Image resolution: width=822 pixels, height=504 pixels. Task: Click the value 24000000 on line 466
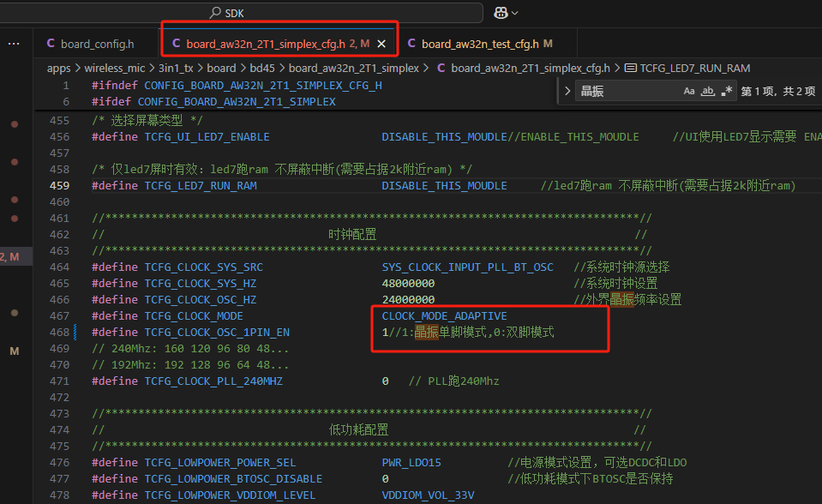[x=408, y=300]
